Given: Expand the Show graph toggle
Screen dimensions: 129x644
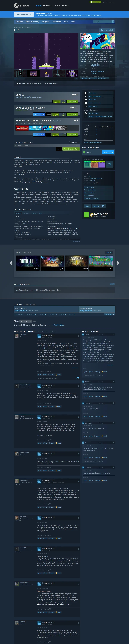Looking at the screenshot, I should 109,314.
